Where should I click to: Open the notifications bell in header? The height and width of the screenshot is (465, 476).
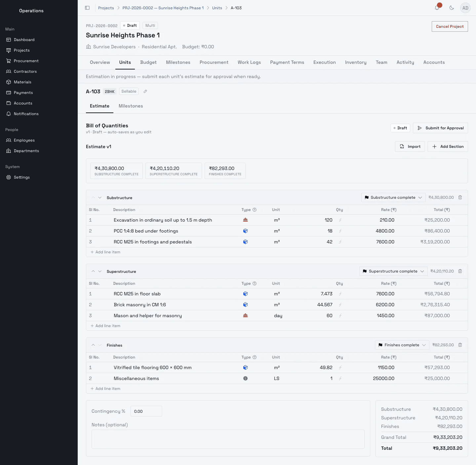pyautogui.click(x=437, y=8)
